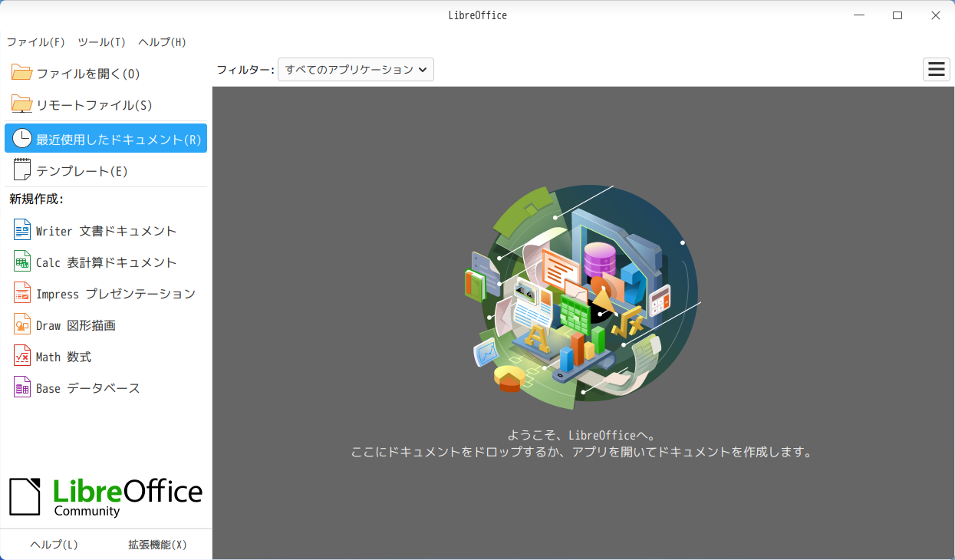Create a new Math 数式
Image resolution: width=955 pixels, height=560 pixels.
coord(106,357)
